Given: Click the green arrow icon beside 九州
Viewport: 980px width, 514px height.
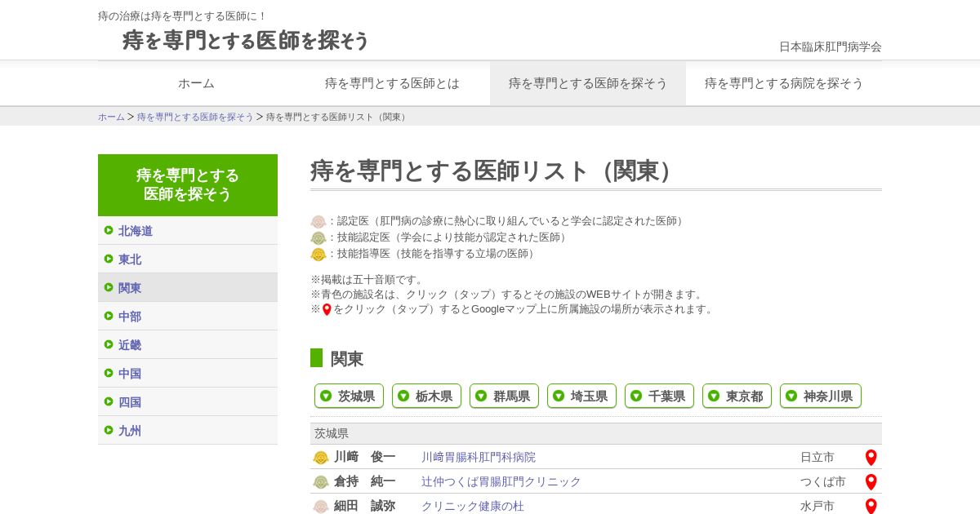Looking at the screenshot, I should pos(109,430).
